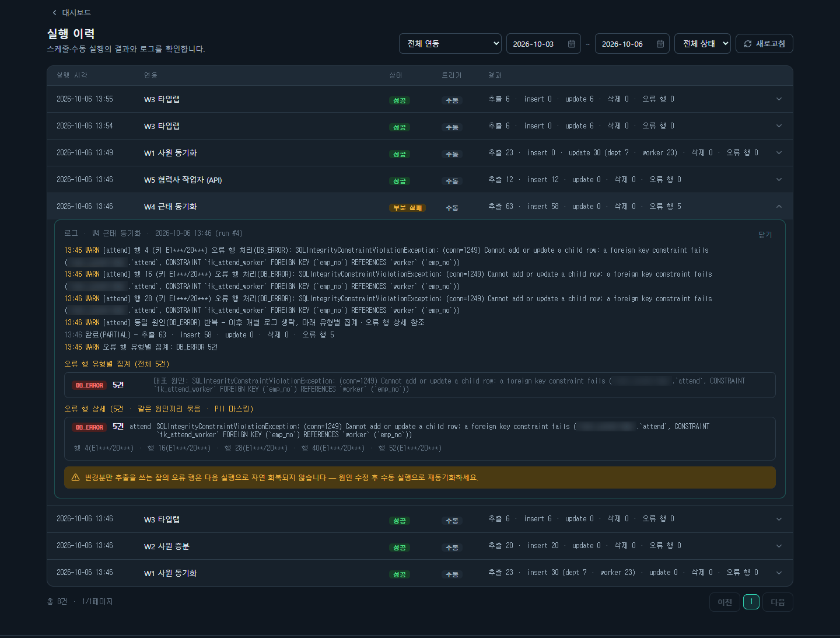Viewport: 840px width, 638px height.
Task: Click the 오류 행 유형별 집계 (전체 5건) heading
Action: [x=117, y=364]
